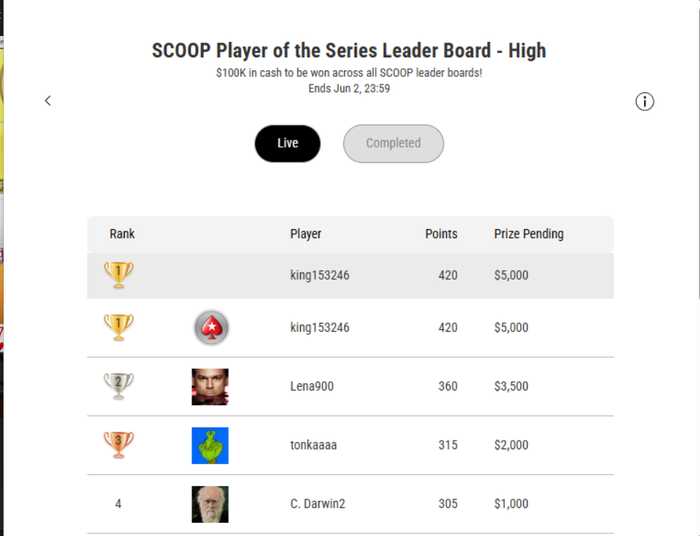Click the vertical scrollbar on right edge

(697, 152)
